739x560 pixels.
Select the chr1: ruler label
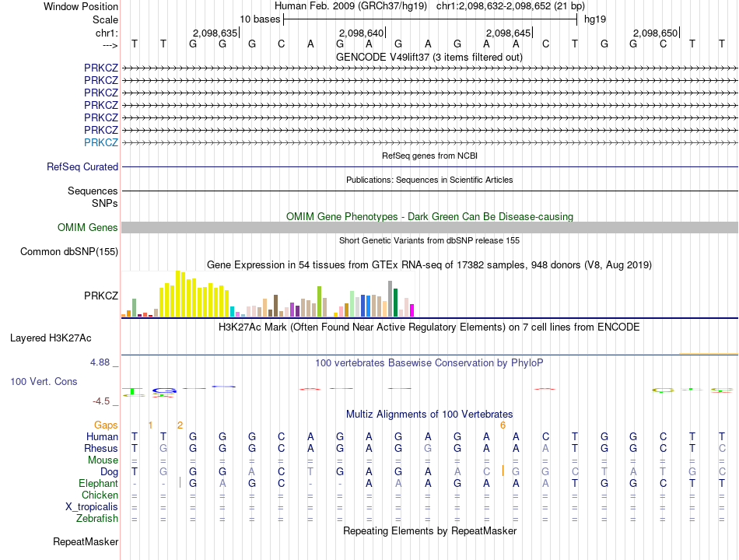click(107, 33)
